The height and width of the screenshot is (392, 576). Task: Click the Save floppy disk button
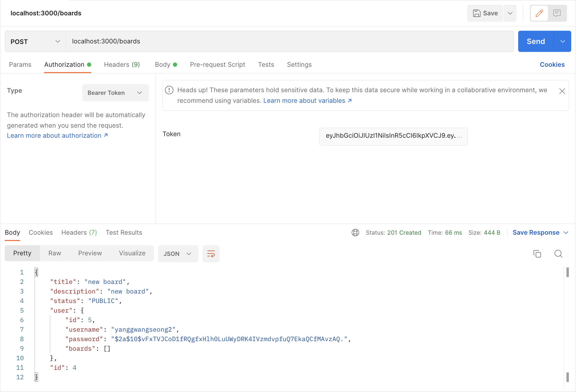(x=485, y=13)
